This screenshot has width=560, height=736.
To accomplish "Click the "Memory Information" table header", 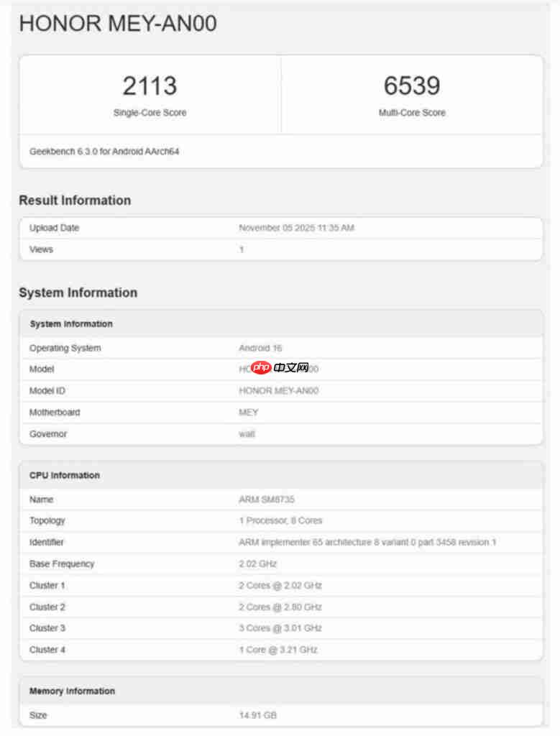I will (x=281, y=691).
